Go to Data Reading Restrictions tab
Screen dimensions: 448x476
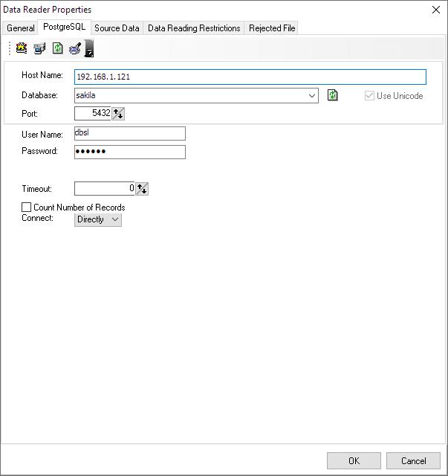[194, 28]
